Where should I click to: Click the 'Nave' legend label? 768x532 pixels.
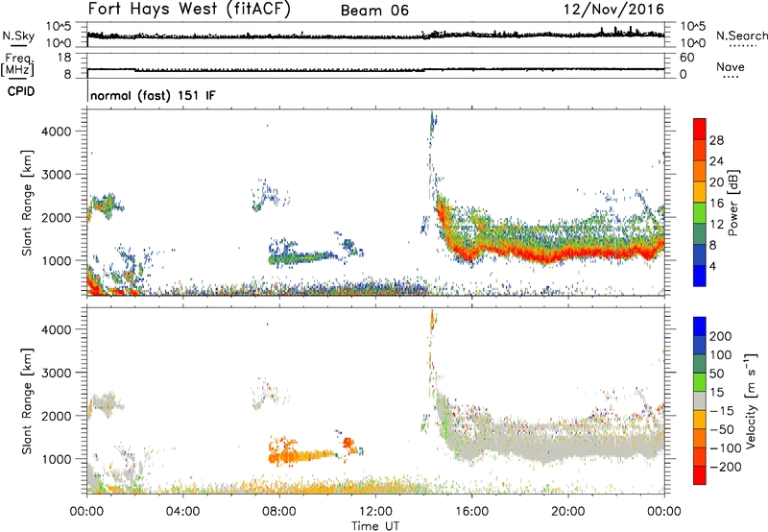pyautogui.click(x=731, y=66)
